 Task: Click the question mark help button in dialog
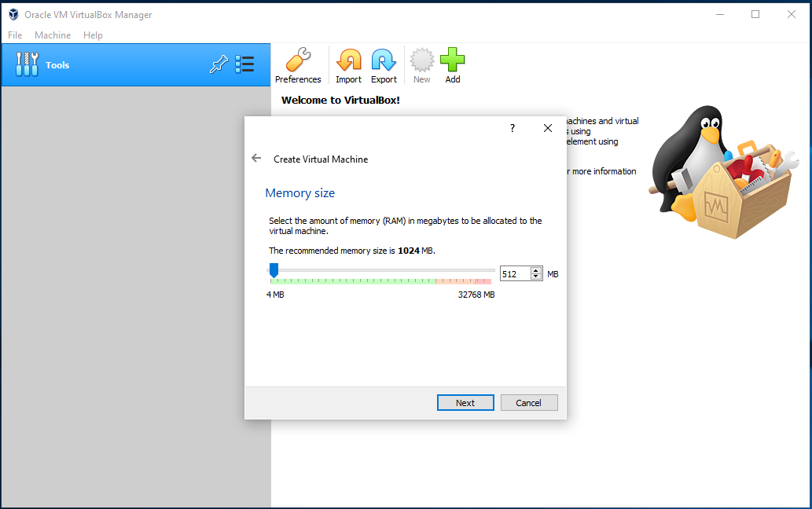click(513, 128)
